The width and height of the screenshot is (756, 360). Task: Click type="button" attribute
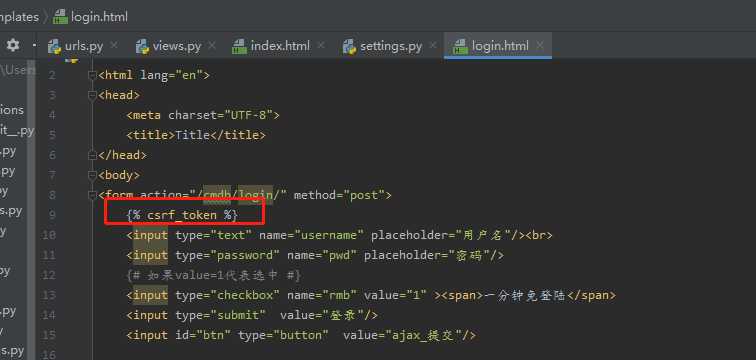click(x=283, y=335)
